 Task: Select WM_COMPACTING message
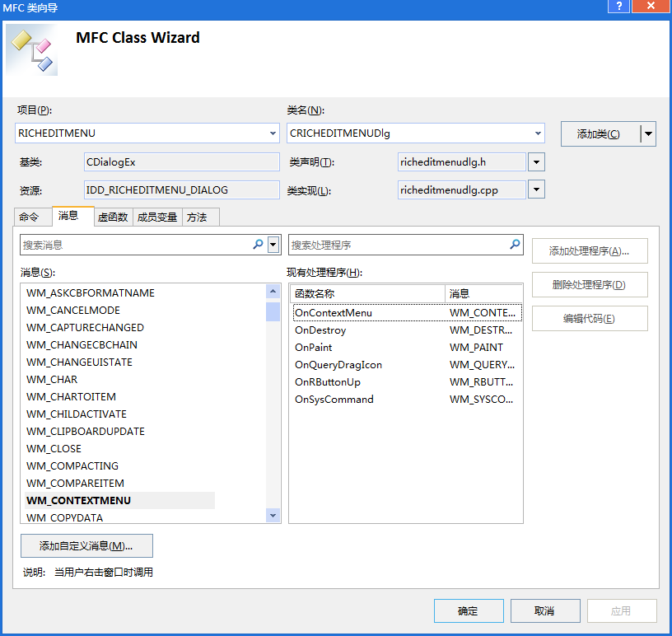(72, 465)
